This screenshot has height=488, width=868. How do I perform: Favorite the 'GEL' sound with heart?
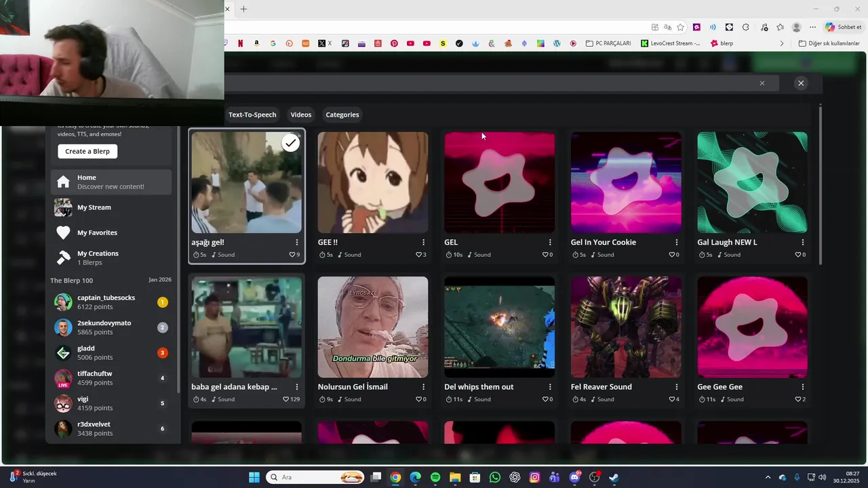545,255
